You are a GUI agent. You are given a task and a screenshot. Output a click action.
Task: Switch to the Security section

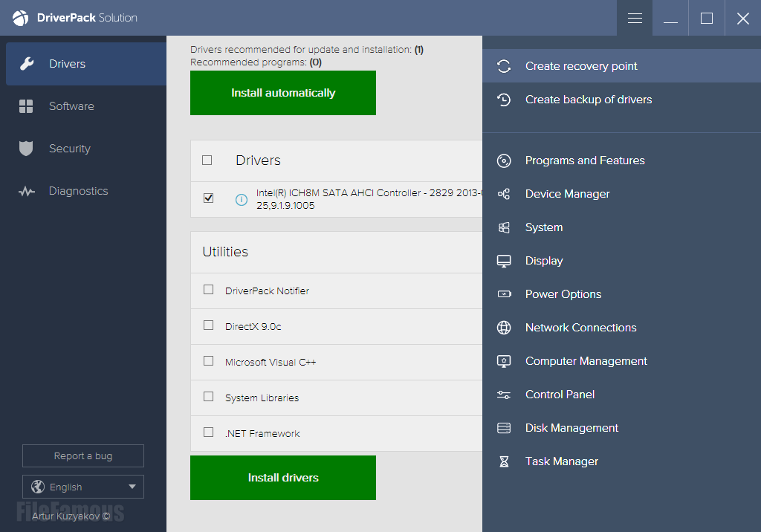pos(83,149)
